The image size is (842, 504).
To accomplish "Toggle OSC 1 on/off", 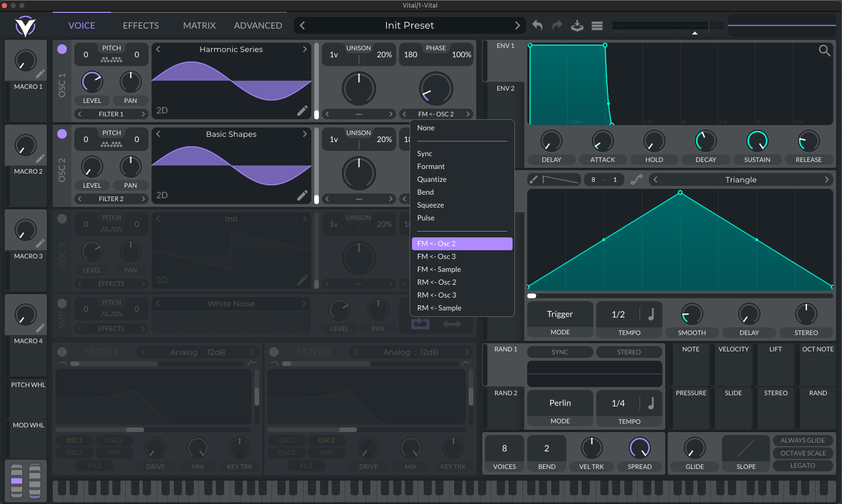I will click(x=62, y=49).
